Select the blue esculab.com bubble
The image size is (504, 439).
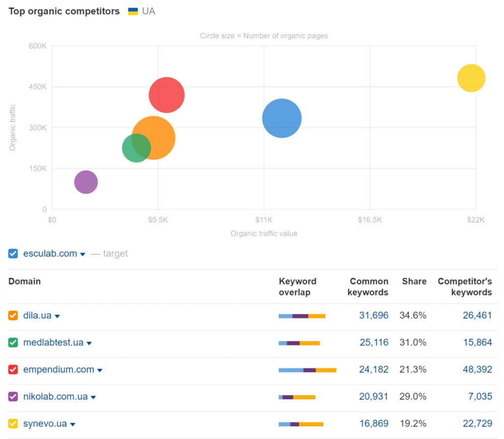282,118
